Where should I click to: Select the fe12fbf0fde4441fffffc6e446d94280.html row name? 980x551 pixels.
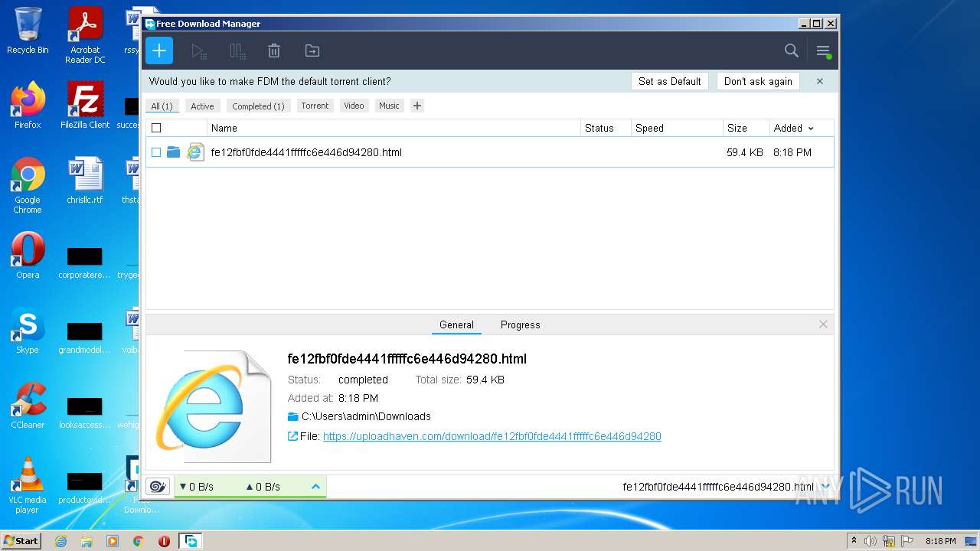coord(306,152)
